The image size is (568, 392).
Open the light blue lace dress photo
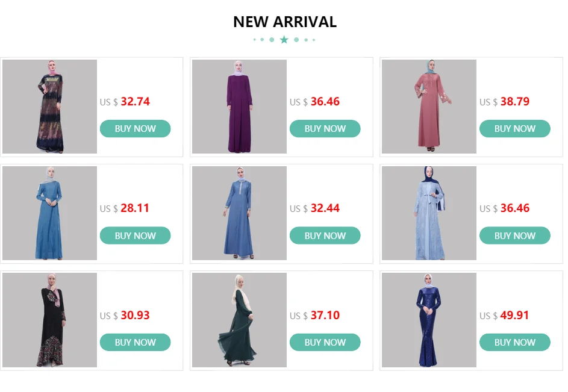click(429, 213)
